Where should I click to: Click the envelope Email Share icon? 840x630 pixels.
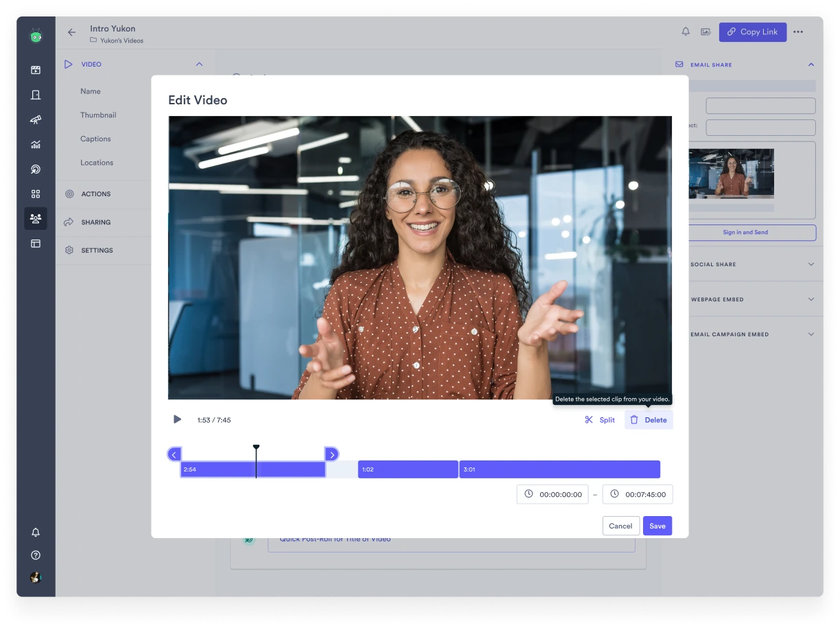click(679, 65)
